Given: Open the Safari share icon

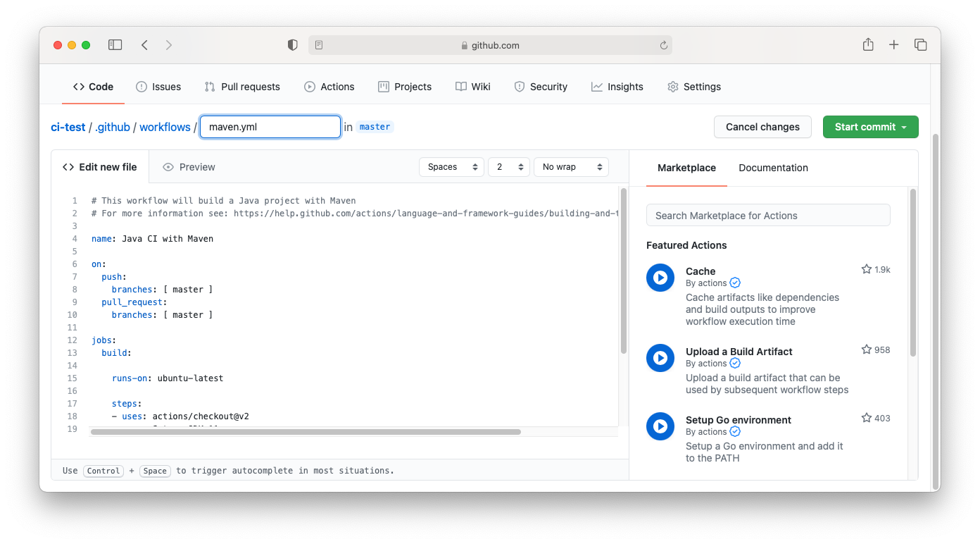Looking at the screenshot, I should click(868, 44).
